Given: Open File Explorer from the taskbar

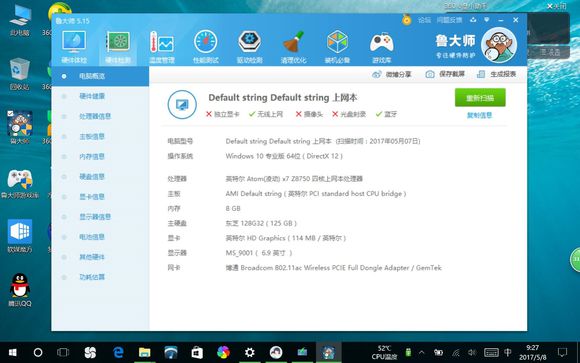Looking at the screenshot, I should tap(144, 353).
